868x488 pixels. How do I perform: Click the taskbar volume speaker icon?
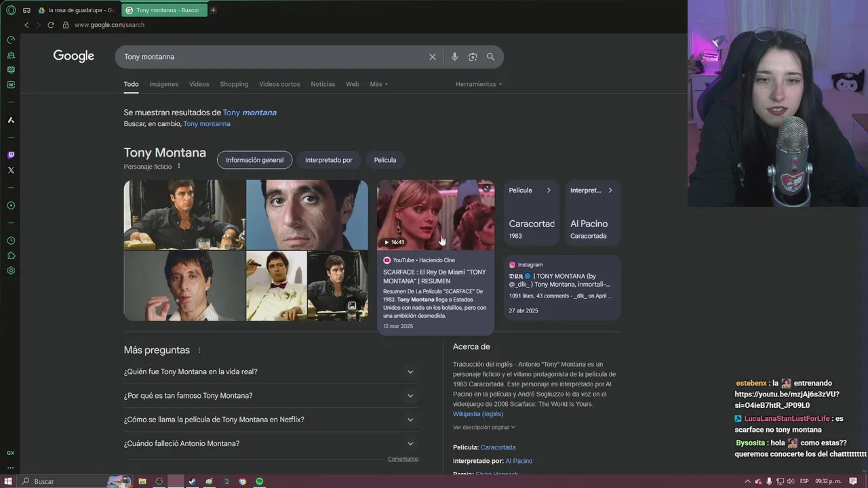coord(791,481)
